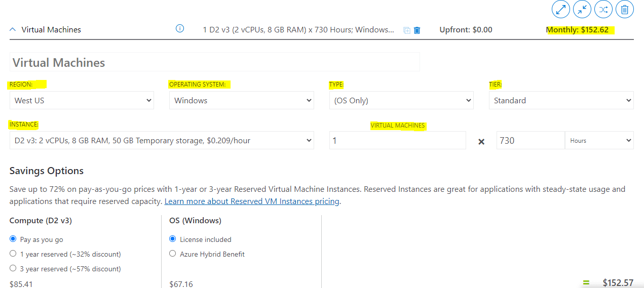Click the Savings Options heading

point(47,171)
